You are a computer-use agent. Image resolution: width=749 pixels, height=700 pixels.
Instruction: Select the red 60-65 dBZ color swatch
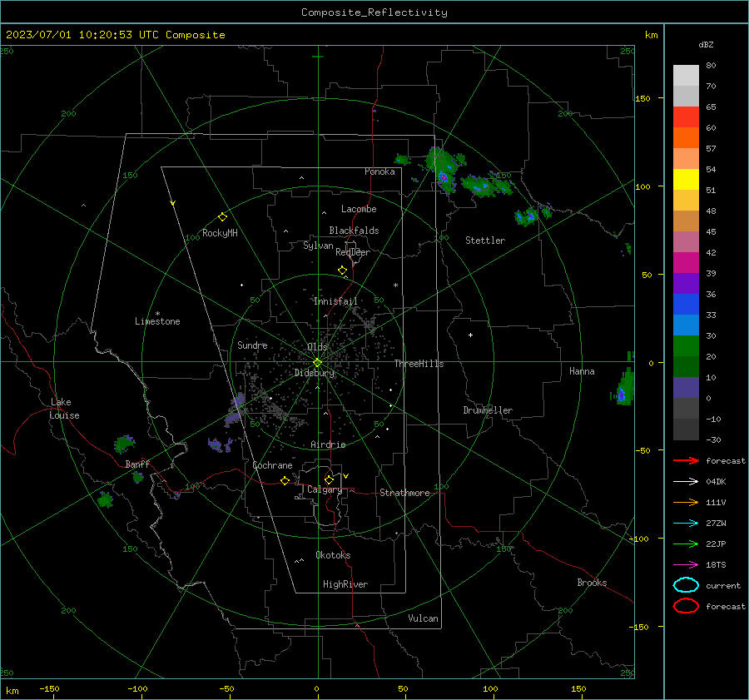[686, 117]
